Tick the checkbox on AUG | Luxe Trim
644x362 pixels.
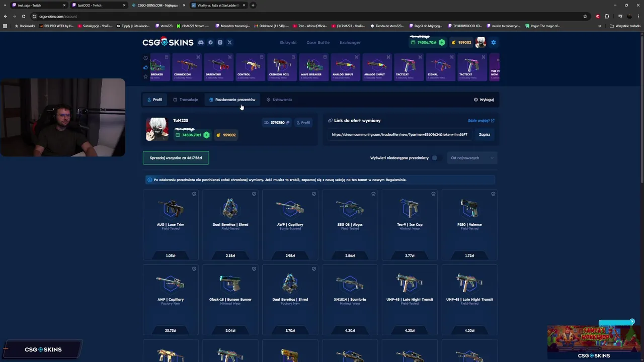pyautogui.click(x=194, y=194)
